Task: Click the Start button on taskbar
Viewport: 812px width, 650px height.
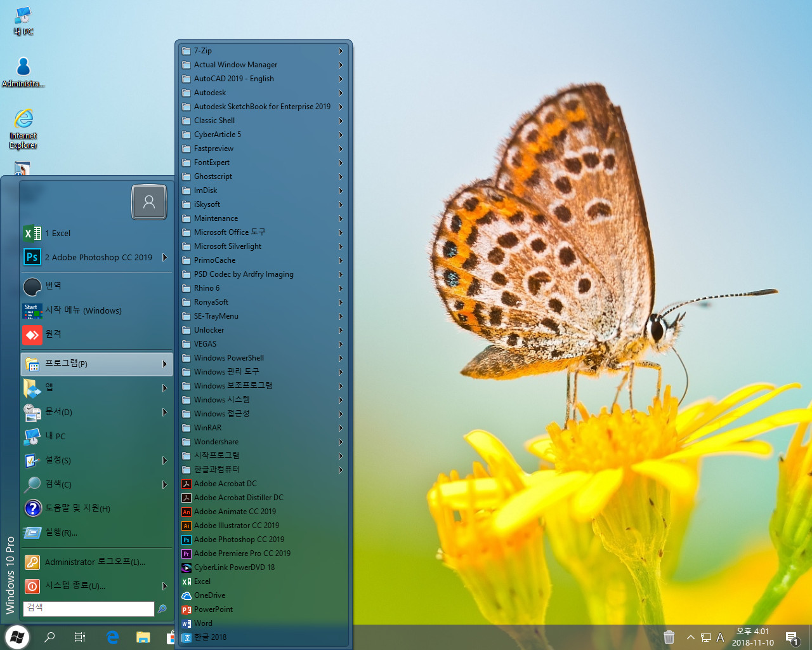Action: coord(17,637)
